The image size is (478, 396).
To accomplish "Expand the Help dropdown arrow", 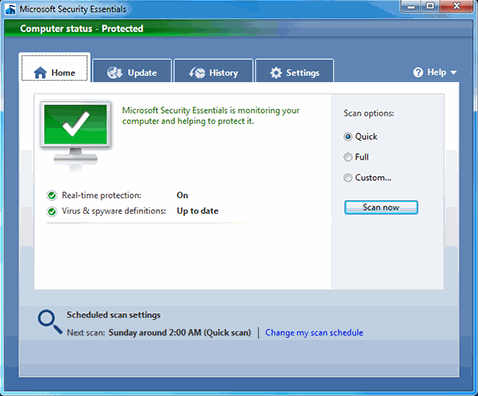I will tap(453, 72).
